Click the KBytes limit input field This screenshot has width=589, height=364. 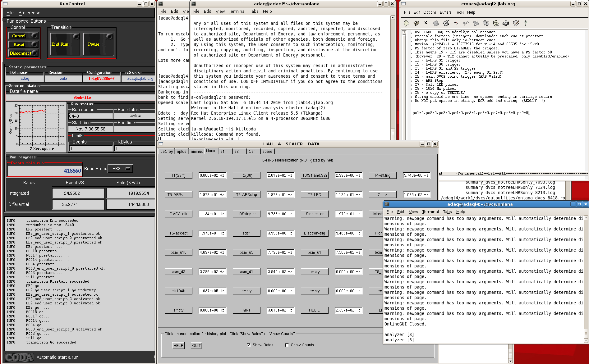coord(135,148)
